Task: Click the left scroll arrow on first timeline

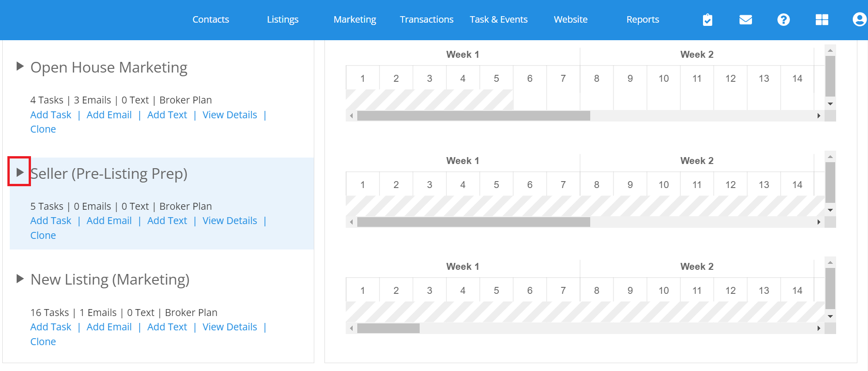Action: pos(351,116)
